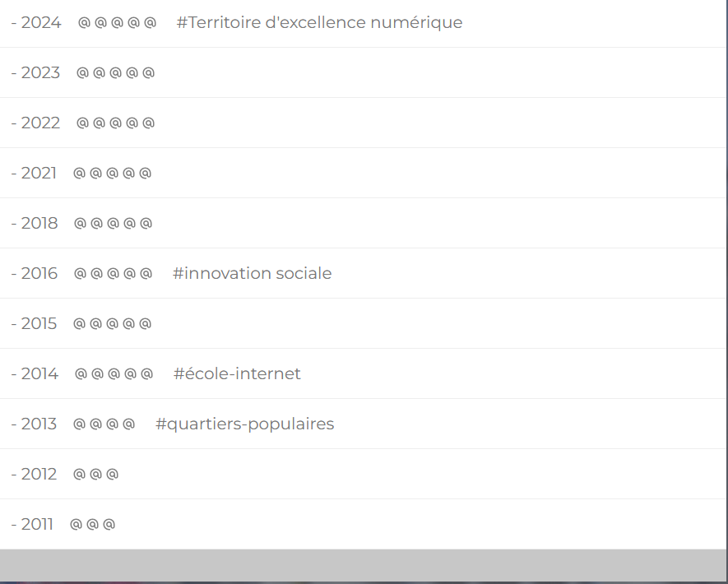Click the last @ icon in the 2018 row
Viewport: 728px width, 584px height.
coord(146,224)
